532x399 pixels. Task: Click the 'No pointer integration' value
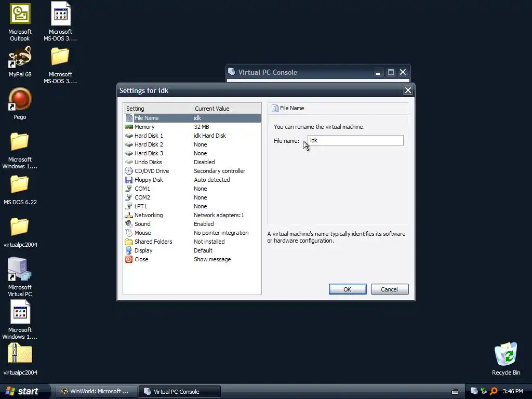coord(221,233)
